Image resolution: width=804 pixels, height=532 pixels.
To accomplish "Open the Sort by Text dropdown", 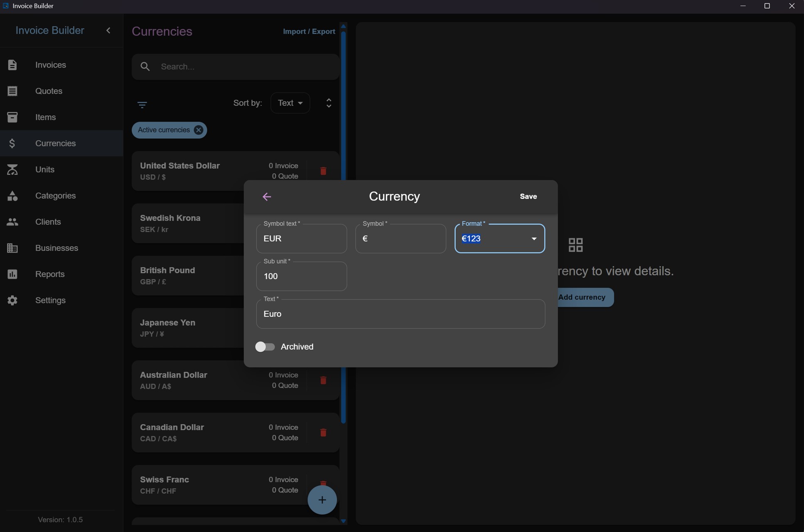I will (290, 103).
